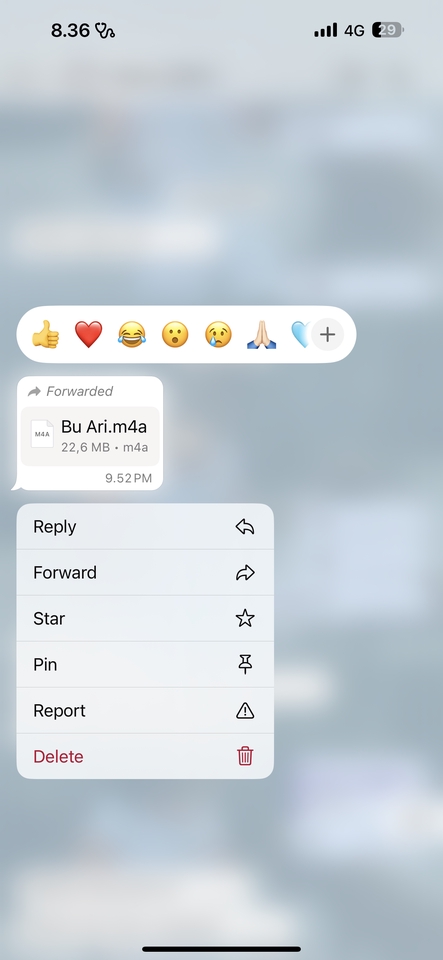React with blue heart emoji
The image size is (443, 960).
coord(300,335)
